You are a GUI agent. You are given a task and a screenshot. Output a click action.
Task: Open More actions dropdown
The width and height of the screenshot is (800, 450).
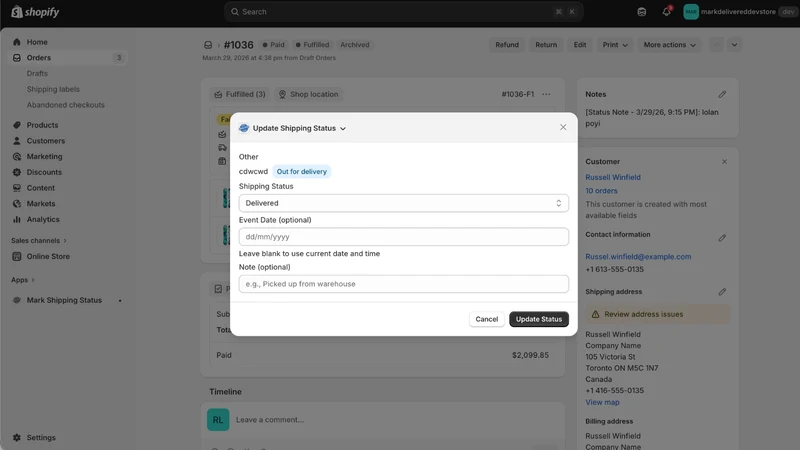pos(669,45)
